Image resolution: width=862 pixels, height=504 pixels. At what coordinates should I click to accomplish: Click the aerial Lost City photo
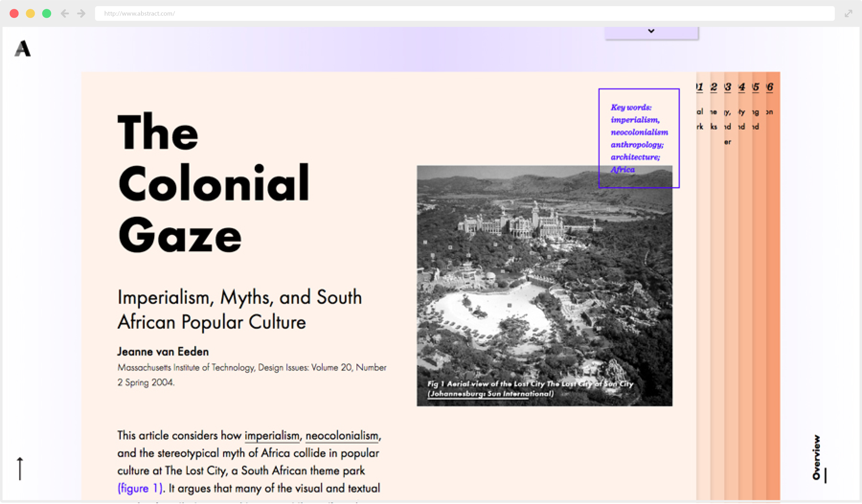tap(545, 286)
